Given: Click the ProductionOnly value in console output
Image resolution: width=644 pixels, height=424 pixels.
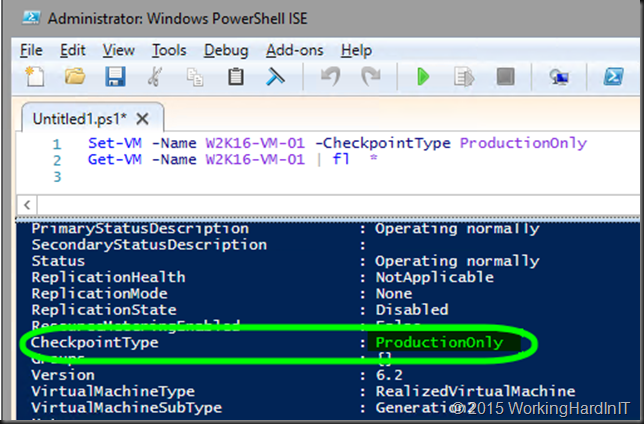Looking at the screenshot, I should [439, 342].
